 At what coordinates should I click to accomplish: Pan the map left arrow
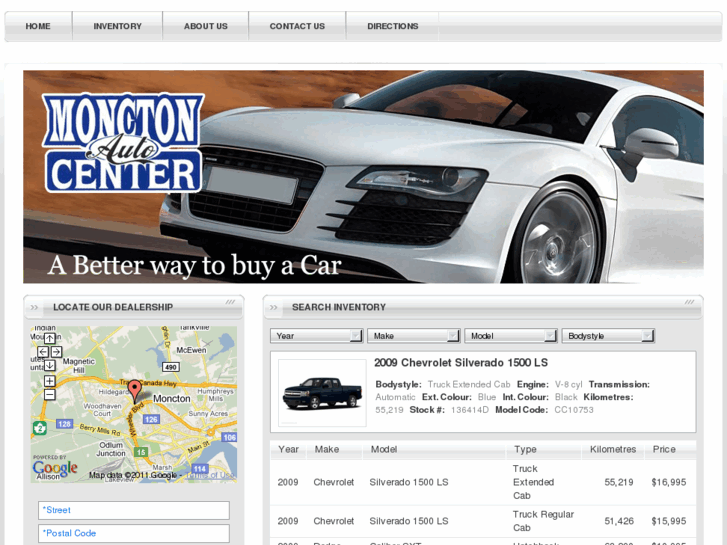pos(43,352)
